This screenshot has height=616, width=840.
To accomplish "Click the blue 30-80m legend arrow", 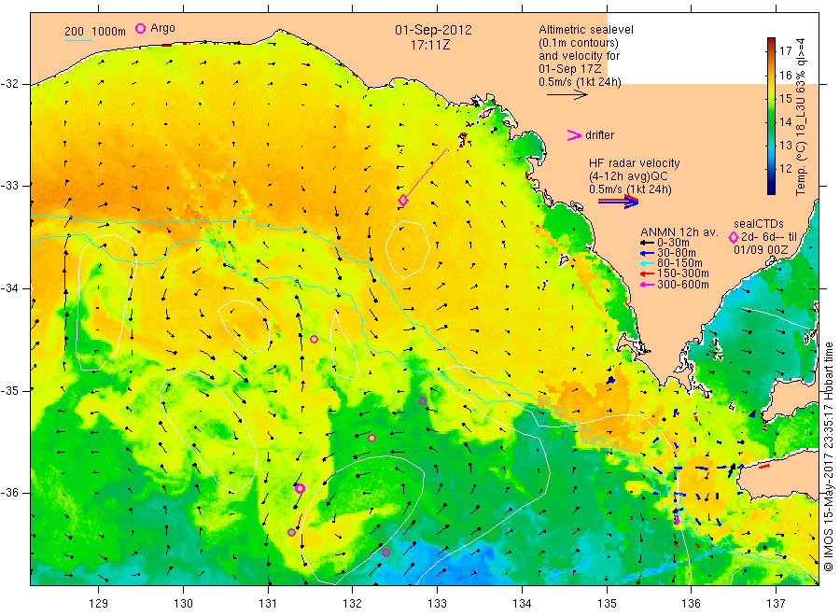I will (x=647, y=253).
